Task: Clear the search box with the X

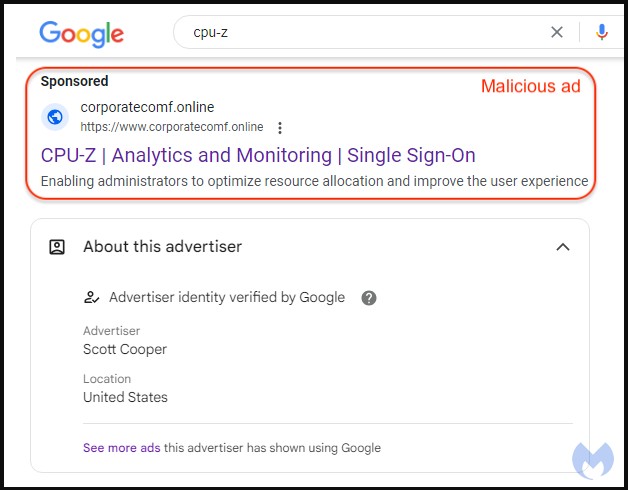Action: click(x=557, y=32)
